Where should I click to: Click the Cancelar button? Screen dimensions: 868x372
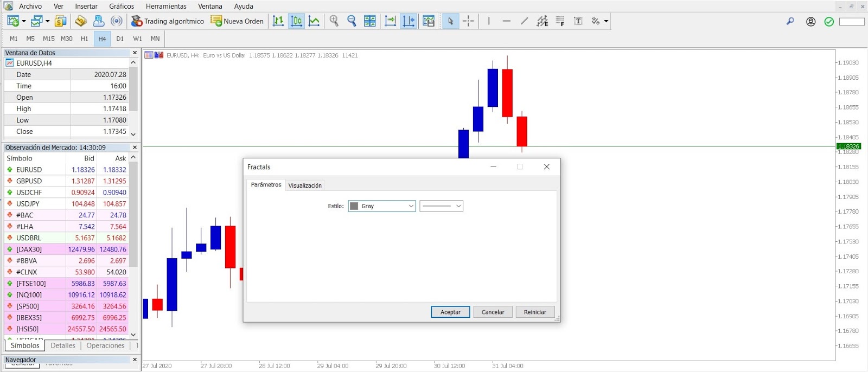point(493,312)
